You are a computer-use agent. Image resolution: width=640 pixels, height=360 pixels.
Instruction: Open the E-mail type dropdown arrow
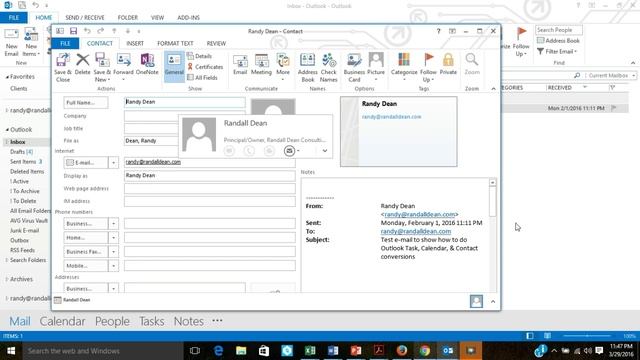pyautogui.click(x=113, y=162)
